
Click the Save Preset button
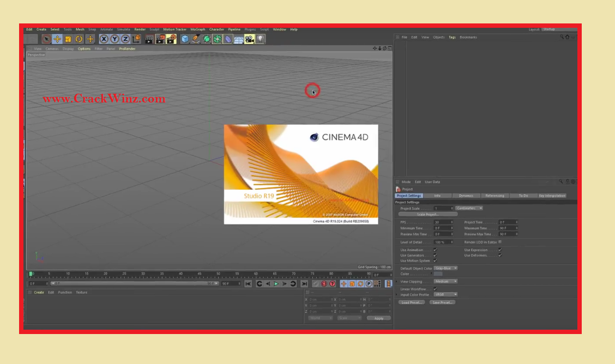(x=442, y=302)
